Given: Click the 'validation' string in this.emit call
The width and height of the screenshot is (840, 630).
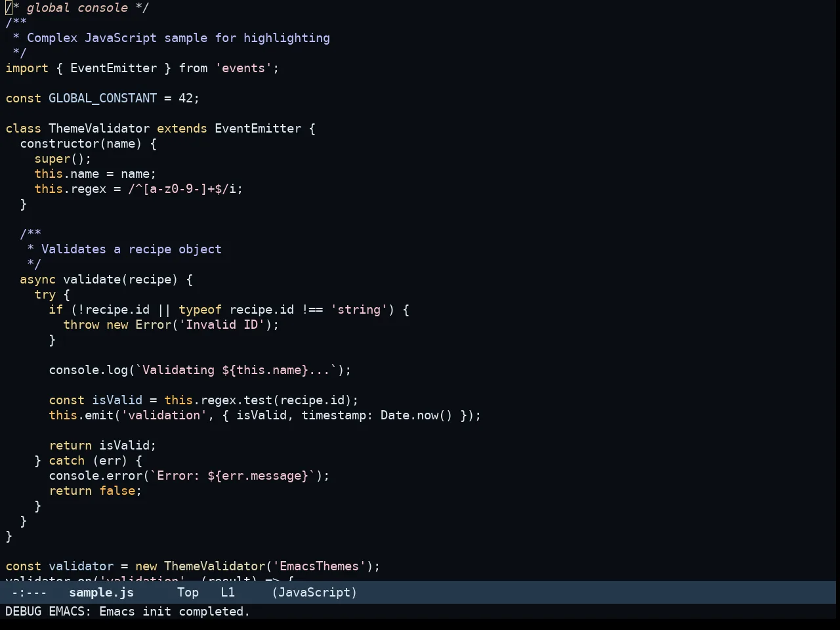Looking at the screenshot, I should coord(164,415).
